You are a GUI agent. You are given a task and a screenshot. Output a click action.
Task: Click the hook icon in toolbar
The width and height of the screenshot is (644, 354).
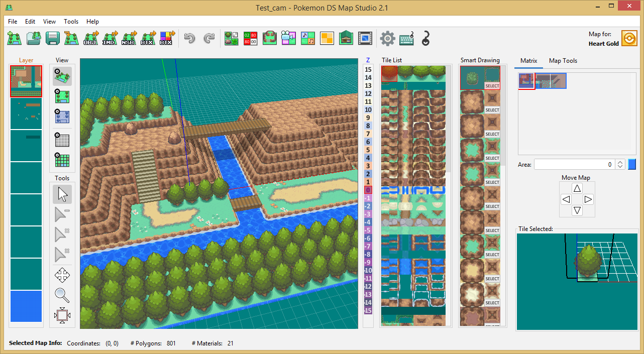click(x=425, y=38)
